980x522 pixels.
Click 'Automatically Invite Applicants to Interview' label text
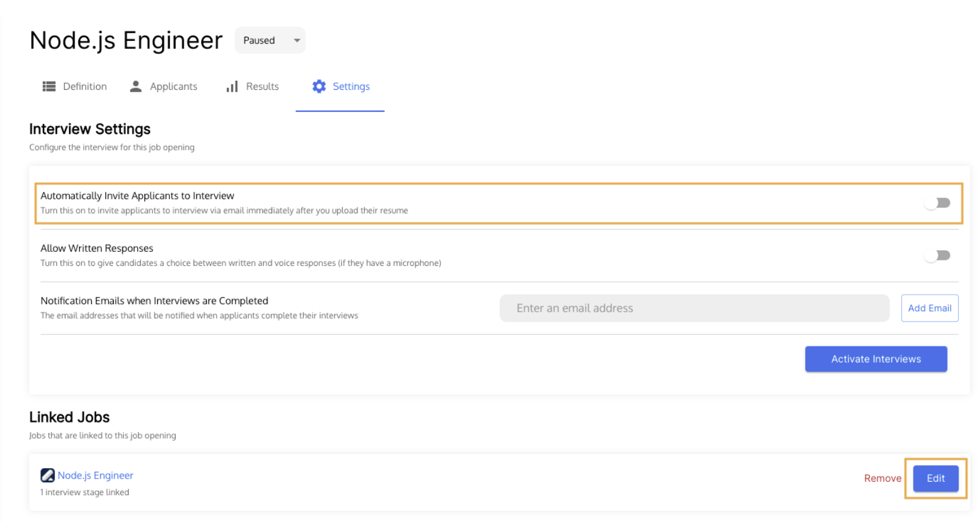[137, 196]
